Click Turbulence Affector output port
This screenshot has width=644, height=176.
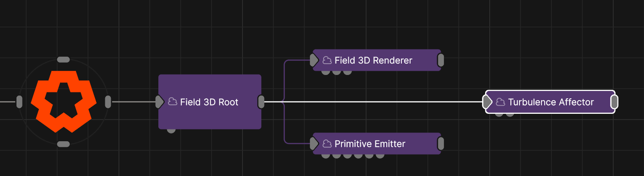click(615, 102)
